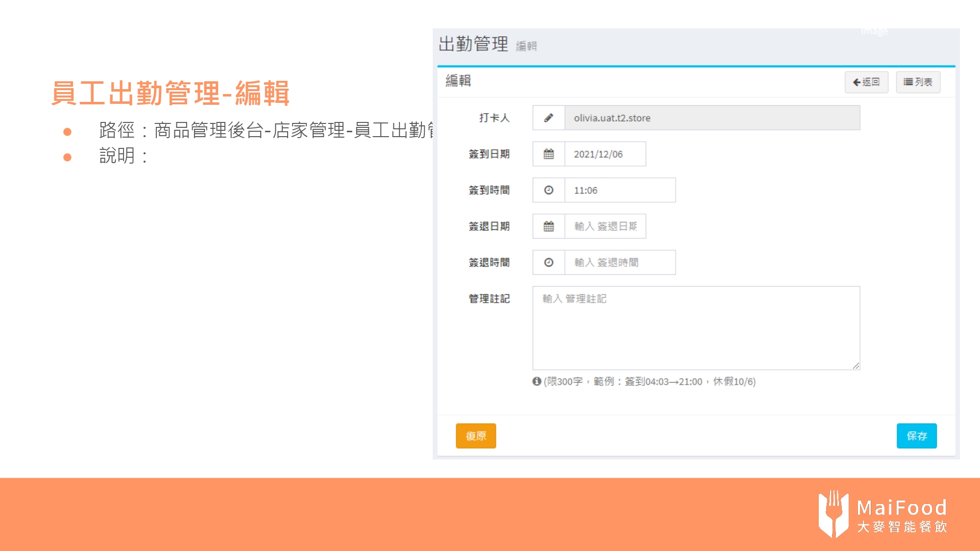This screenshot has width=980, height=551.
Task: Click the info icon below 管理註記
Action: click(x=537, y=381)
